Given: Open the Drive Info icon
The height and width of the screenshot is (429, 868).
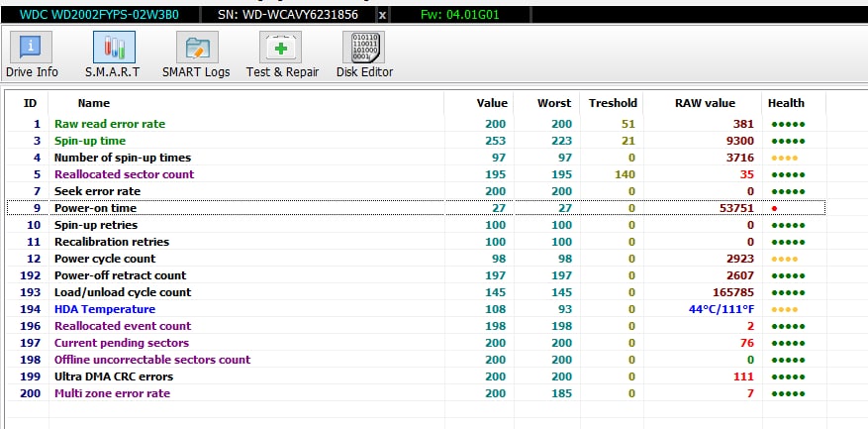Looking at the screenshot, I should click(31, 48).
